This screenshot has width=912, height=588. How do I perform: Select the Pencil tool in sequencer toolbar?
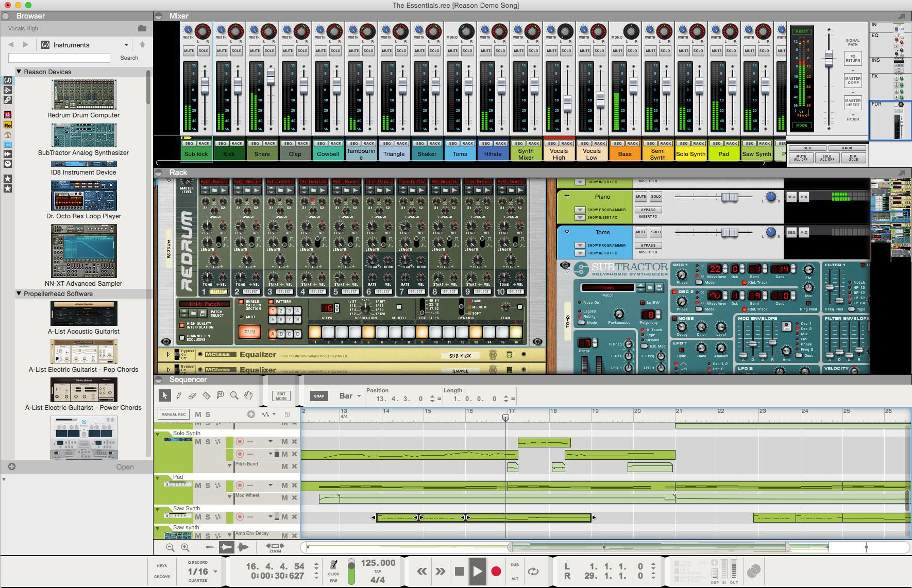[x=178, y=395]
